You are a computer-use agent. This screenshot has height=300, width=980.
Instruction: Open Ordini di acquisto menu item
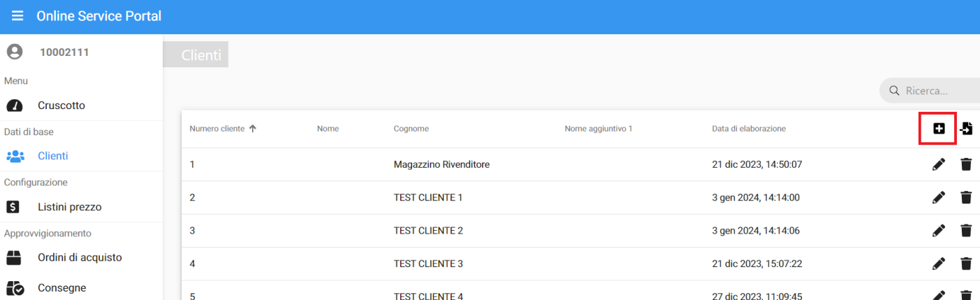[81, 257]
